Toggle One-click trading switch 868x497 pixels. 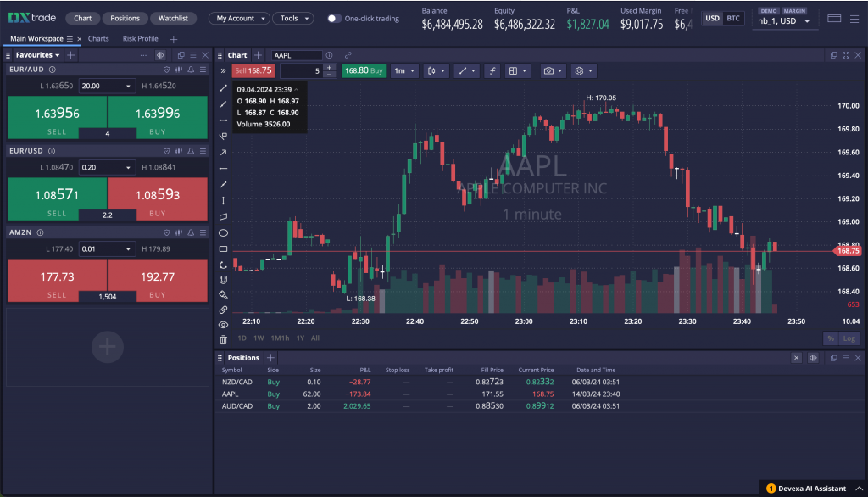click(332, 19)
